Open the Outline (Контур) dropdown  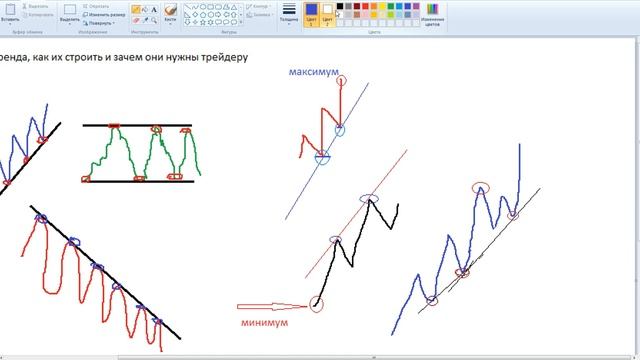[x=258, y=6]
